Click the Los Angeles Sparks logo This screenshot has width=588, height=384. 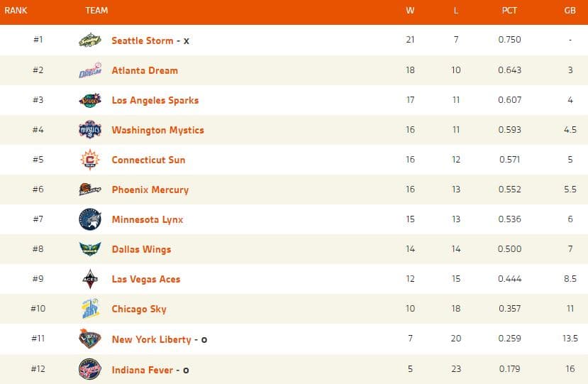pyautogui.click(x=90, y=100)
